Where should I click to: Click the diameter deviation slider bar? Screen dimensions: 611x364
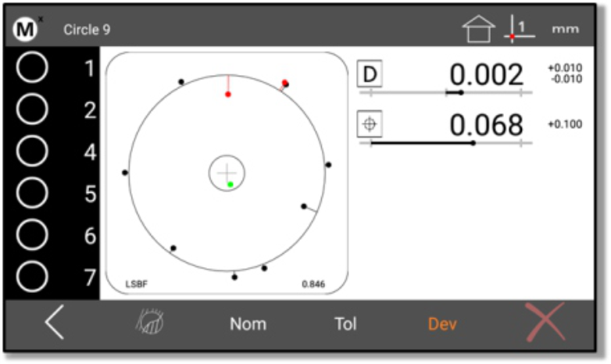pyautogui.click(x=445, y=92)
